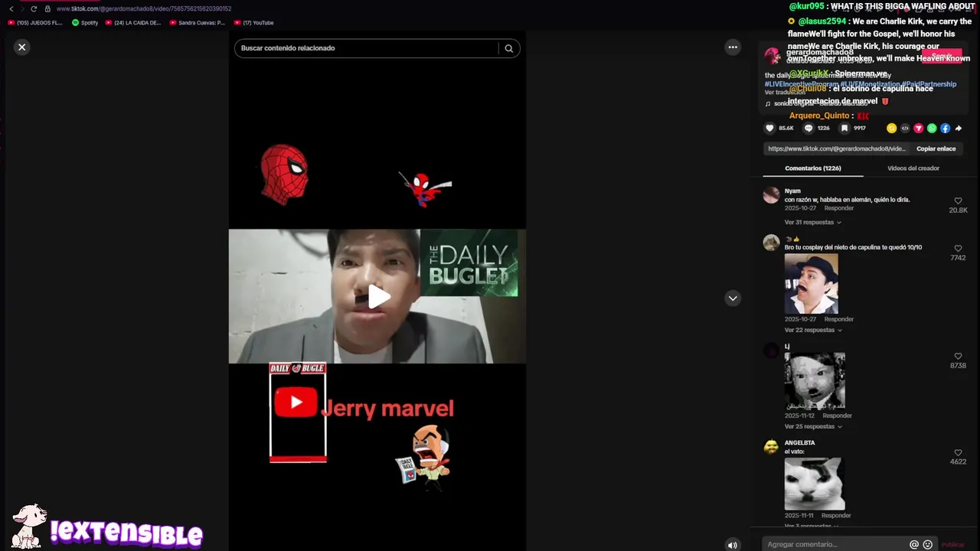Image resolution: width=980 pixels, height=551 pixels.
Task: Switch to the 'Videos del creador' tab
Action: pos(913,168)
